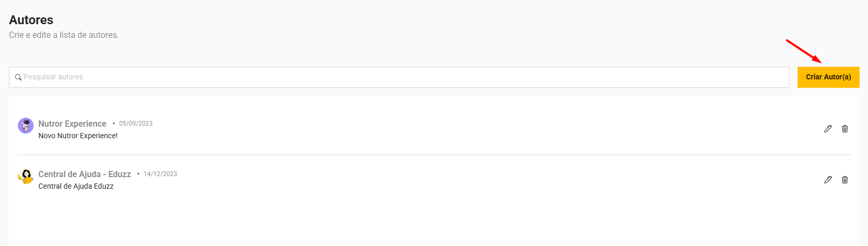Click the dot separator before 14/12/2023
Image resolution: width=868 pixels, height=246 pixels.
click(x=138, y=174)
